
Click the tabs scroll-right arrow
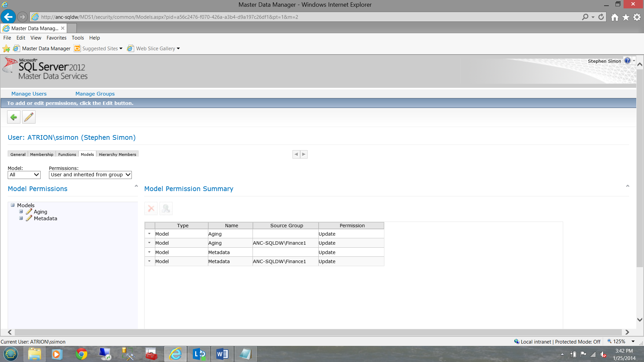[x=304, y=154]
